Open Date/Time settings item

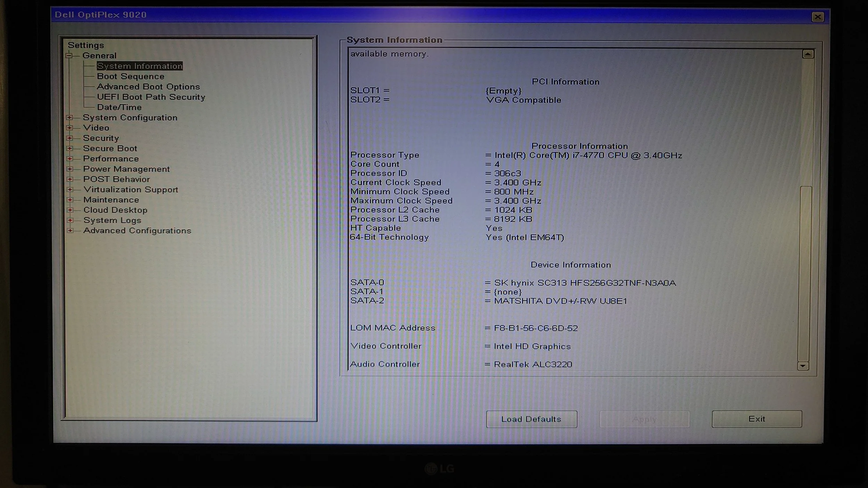point(119,107)
